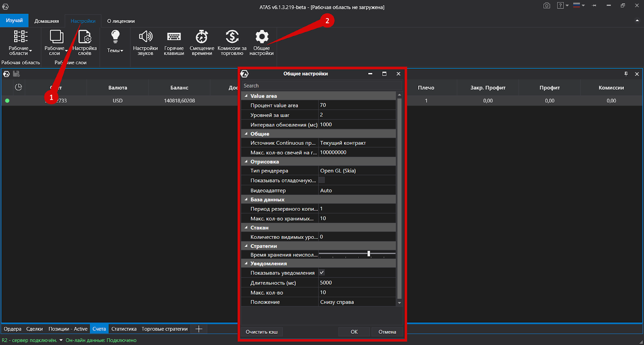644x345 pixels.
Task: Collapse the Стратегии section
Action: point(246,246)
